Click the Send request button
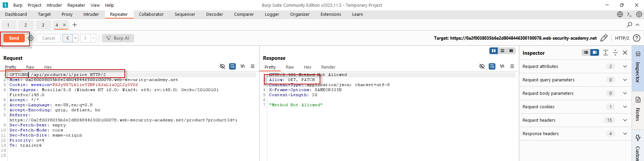Image resolution: width=644 pixels, height=161 pixels. pos(14,38)
